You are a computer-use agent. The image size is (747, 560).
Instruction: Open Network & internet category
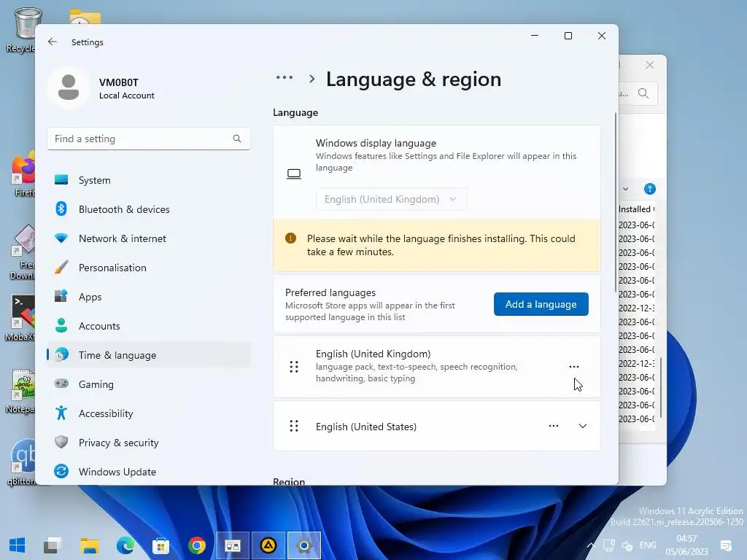click(149, 238)
